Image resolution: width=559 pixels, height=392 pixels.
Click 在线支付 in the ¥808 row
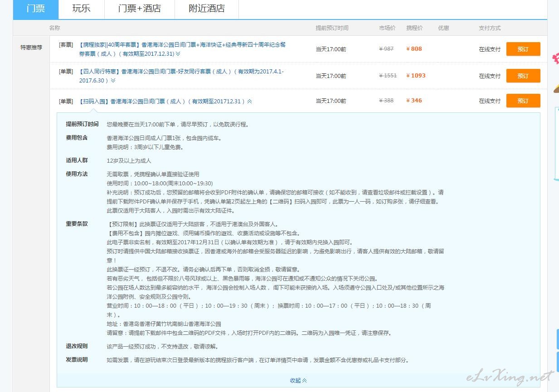(490, 49)
